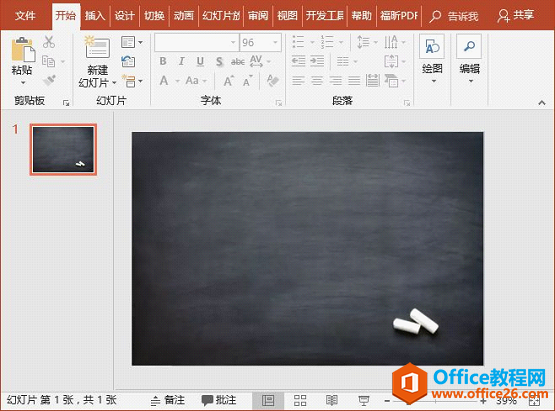Image resolution: width=555 pixels, height=411 pixels.
Task: Switch to Reading view icon
Action: click(x=331, y=400)
